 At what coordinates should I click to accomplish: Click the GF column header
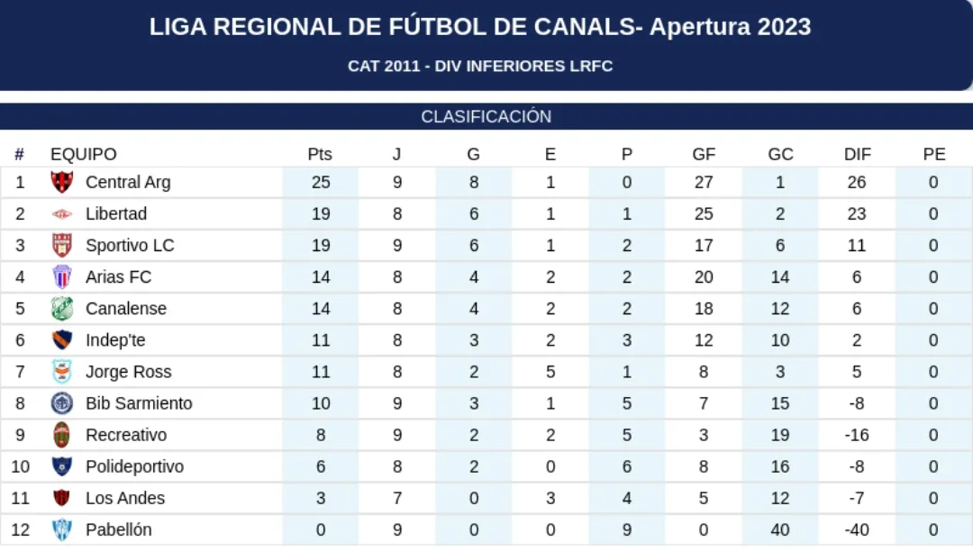coord(704,154)
